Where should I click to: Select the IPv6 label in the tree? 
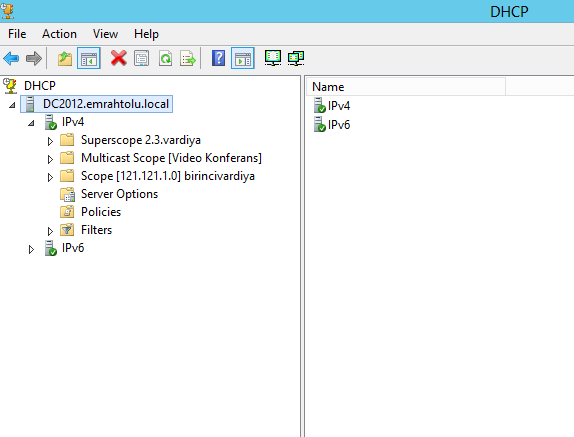point(73,248)
